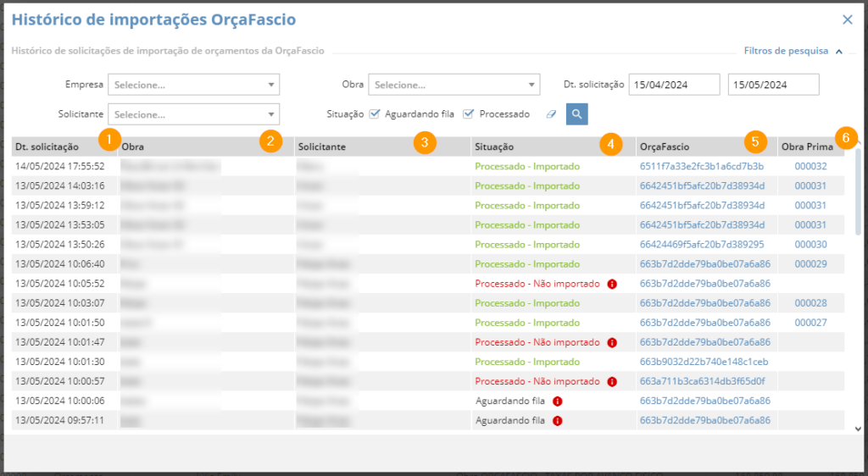
Task: Click the end date field 15/05/2024
Action: pos(773,85)
